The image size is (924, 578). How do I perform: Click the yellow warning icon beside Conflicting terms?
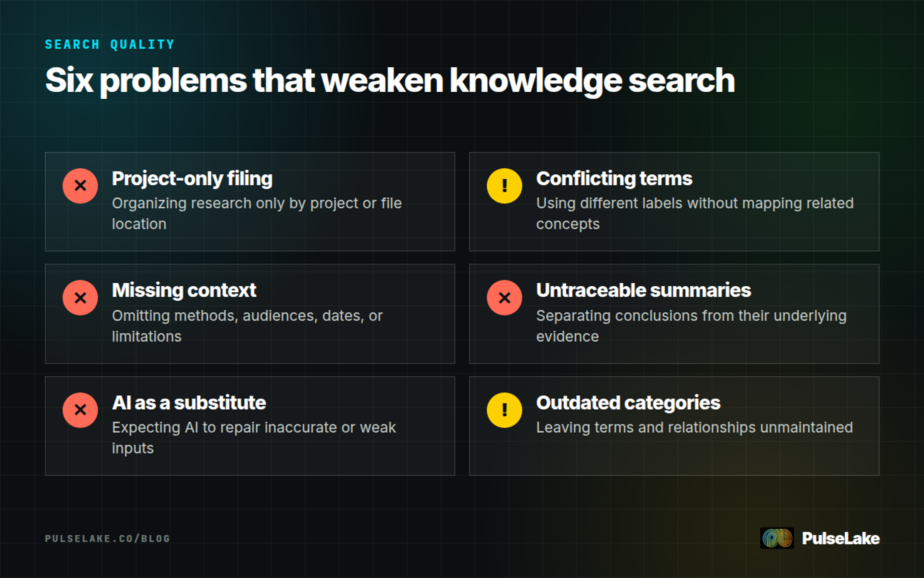[504, 186]
